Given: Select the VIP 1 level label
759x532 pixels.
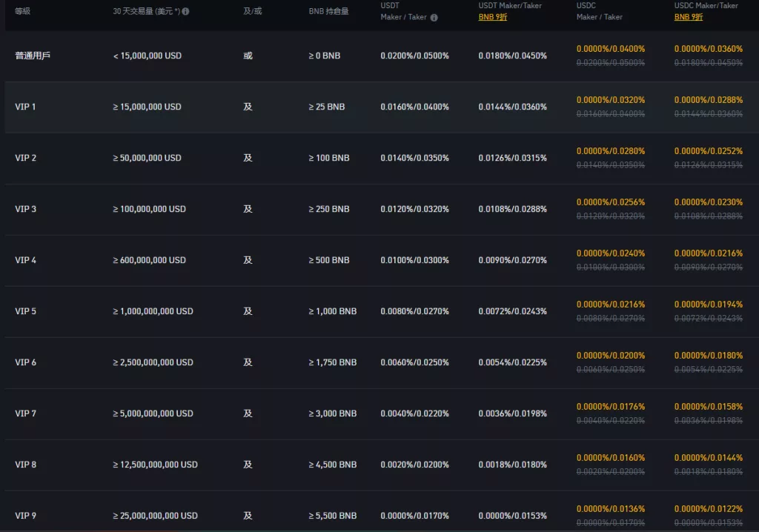Looking at the screenshot, I should (x=25, y=107).
